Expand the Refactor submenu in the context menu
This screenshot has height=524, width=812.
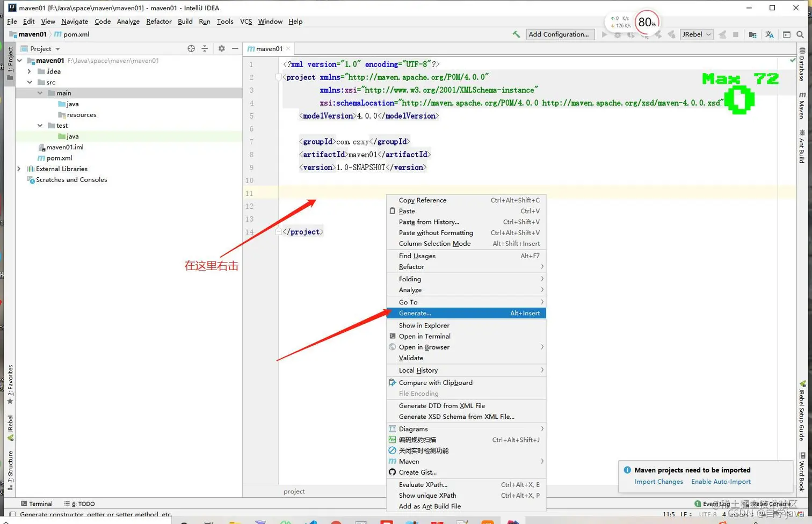(x=466, y=267)
